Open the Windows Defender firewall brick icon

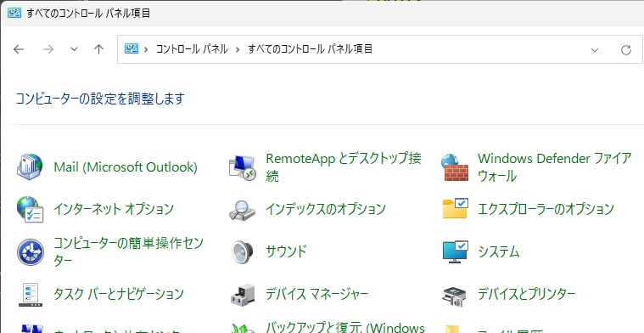tap(455, 167)
